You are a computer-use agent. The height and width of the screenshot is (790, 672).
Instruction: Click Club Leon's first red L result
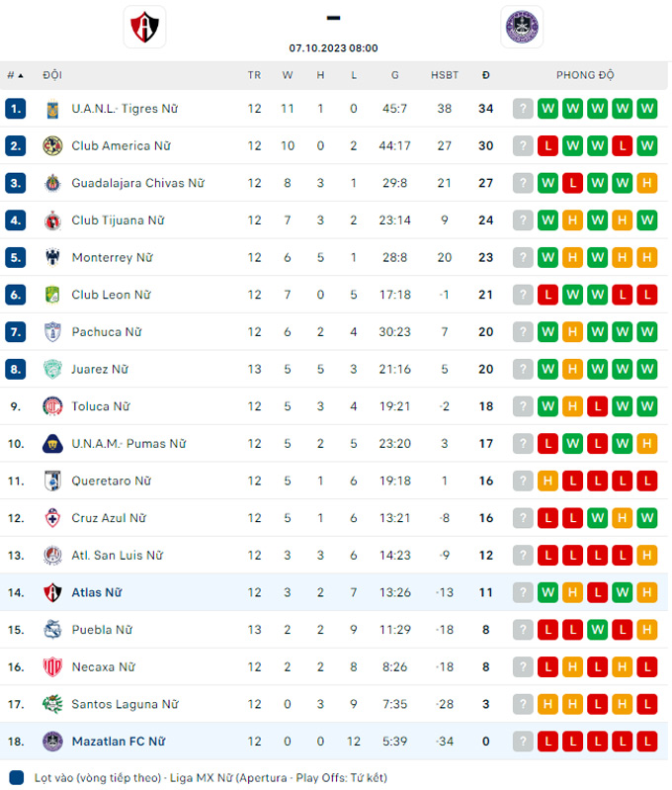[x=547, y=295]
